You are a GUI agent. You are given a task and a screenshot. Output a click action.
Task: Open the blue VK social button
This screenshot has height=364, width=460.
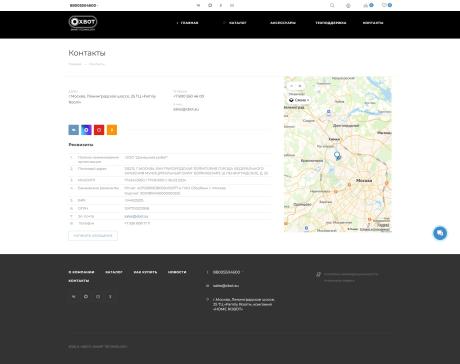click(74, 130)
